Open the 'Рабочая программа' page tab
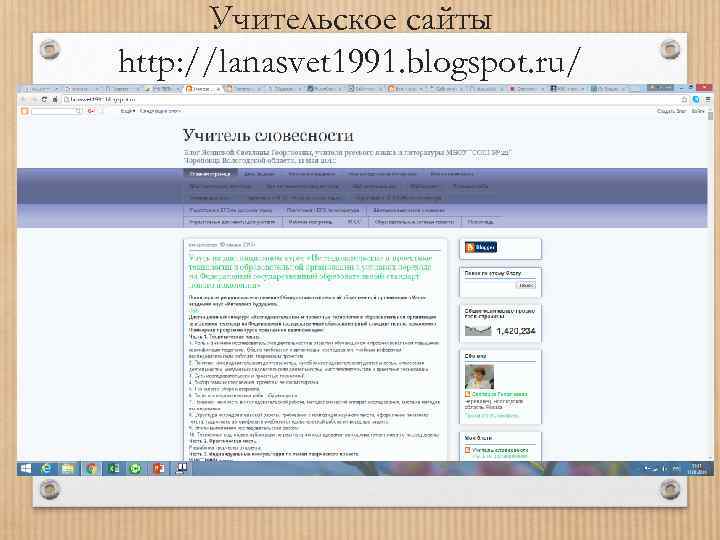 click(310, 222)
